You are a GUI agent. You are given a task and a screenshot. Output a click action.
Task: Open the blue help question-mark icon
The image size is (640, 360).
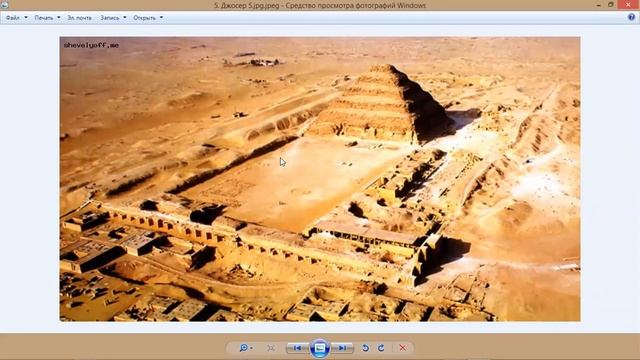[631, 17]
